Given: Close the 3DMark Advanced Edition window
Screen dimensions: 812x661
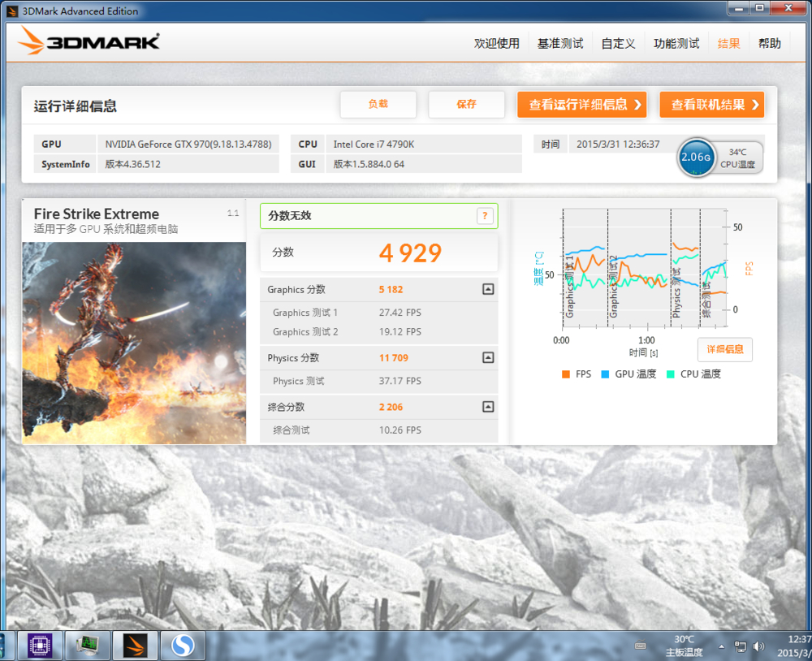Looking at the screenshot, I should coord(788,8).
